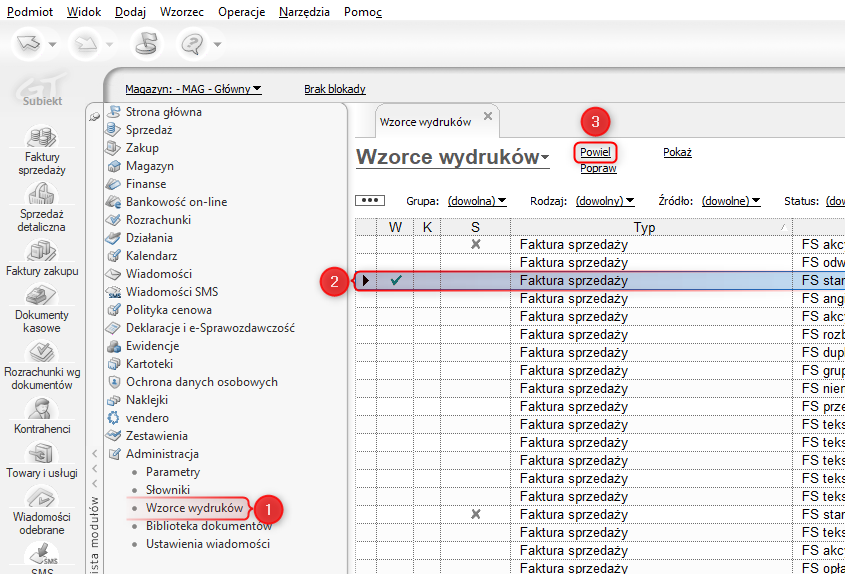Open Dokumenty kasowe shortcut icon
Viewport: 845px width, 574px height.
40,297
